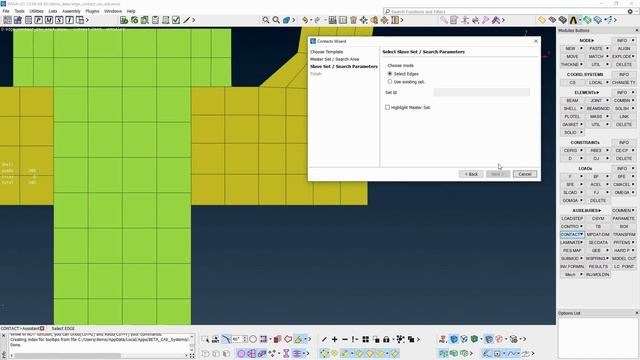The image size is (640, 360).
Task: Expand the top-left toolbar overflow chevron
Action: (x=87, y=20)
